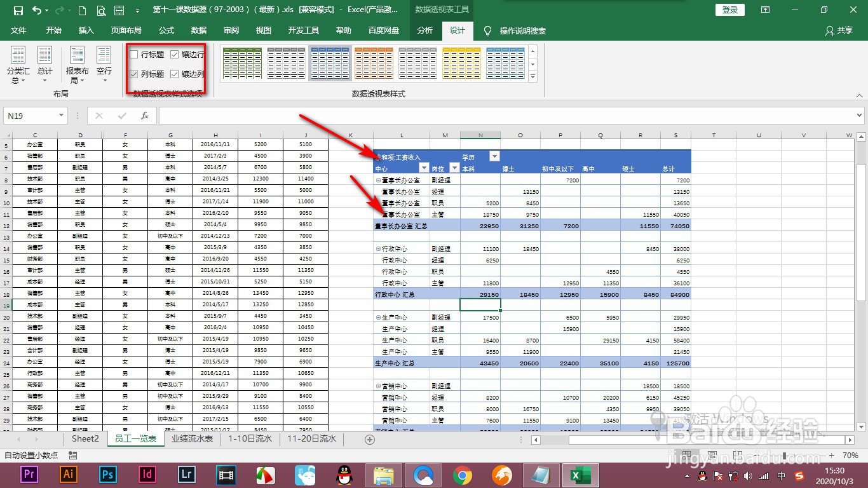Switch to the 业绩流水表 sheet tab
This screenshot has width=868, height=488.
pos(192,439)
